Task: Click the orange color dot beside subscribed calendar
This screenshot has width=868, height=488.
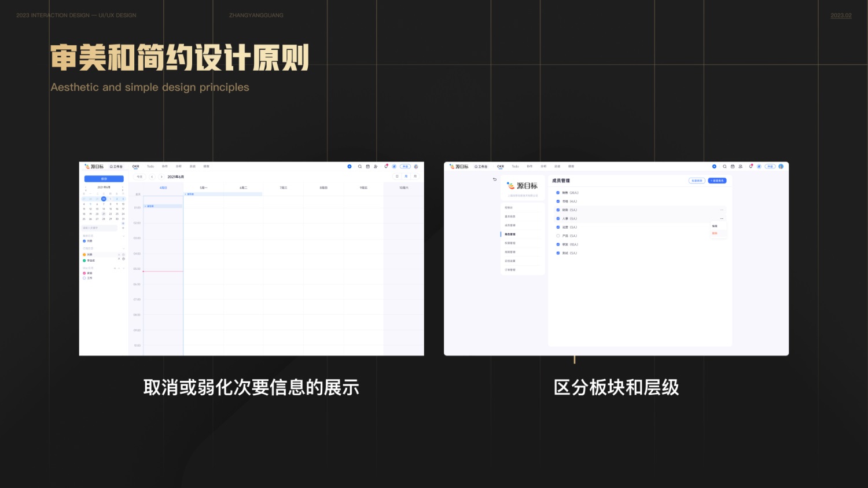Action: pos(84,255)
